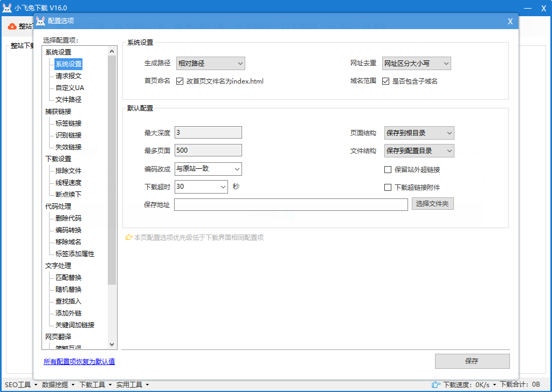Open the 页面结构 dropdown showing 保存到根目录

tap(419, 133)
